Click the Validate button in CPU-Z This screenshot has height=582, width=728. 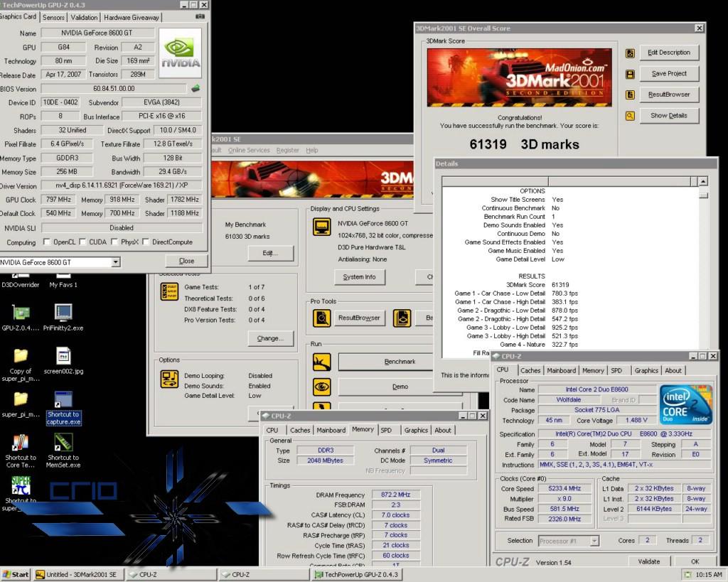click(x=649, y=561)
